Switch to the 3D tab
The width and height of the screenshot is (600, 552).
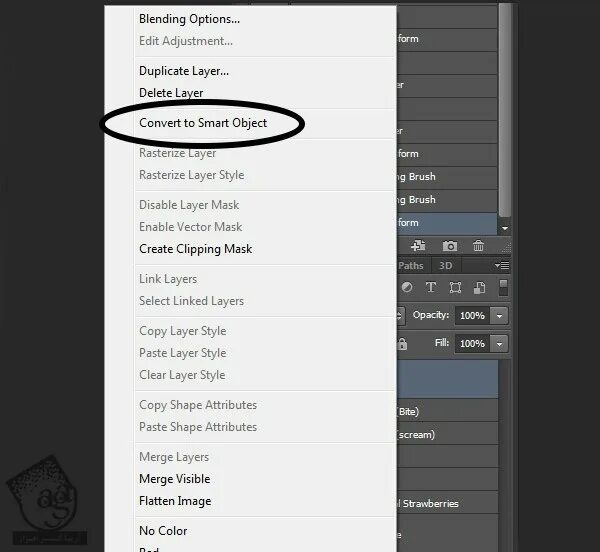(446, 265)
